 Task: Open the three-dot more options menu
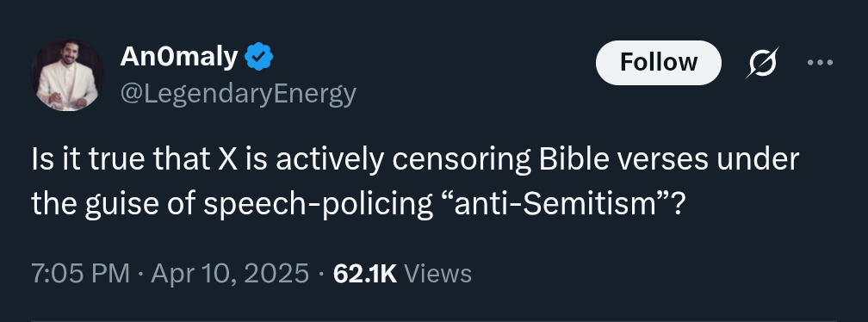[x=820, y=63]
